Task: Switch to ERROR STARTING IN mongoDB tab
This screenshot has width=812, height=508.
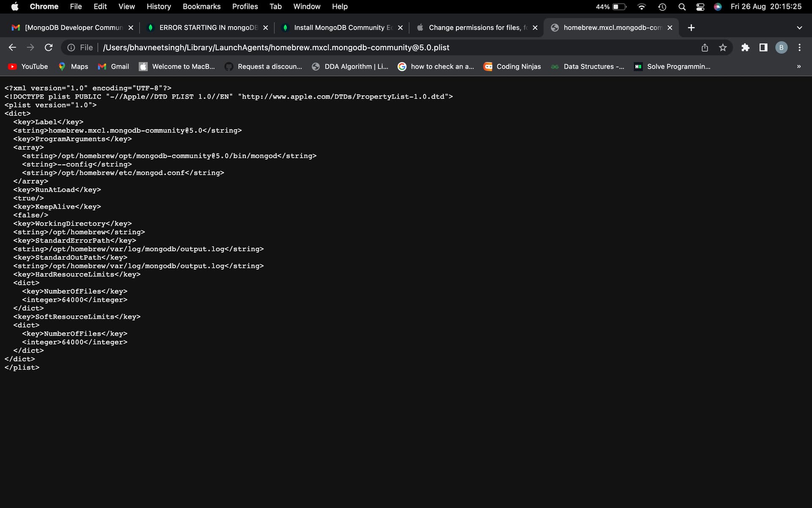Action: (x=207, y=28)
